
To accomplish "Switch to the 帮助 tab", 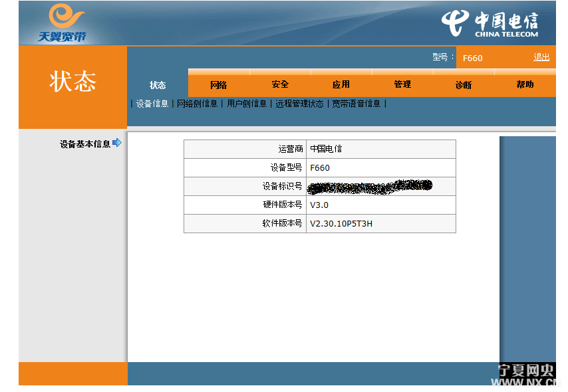I will pos(525,84).
